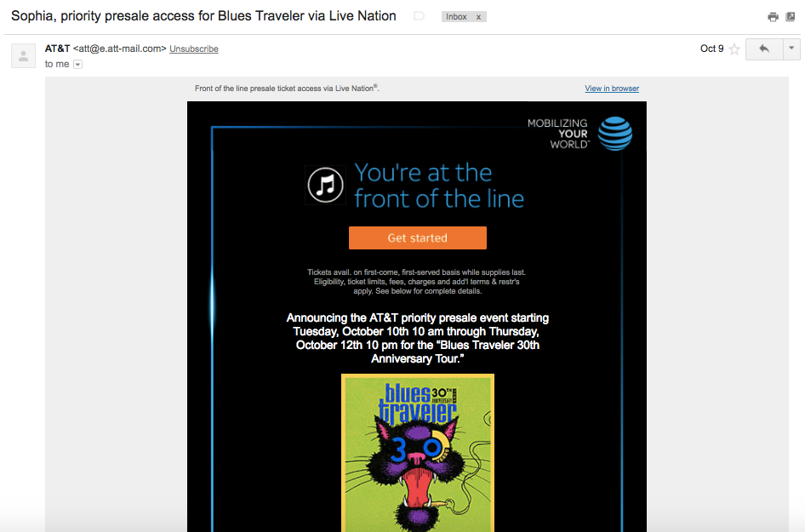Click the music note icon
The height and width of the screenshot is (532, 805).
(326, 186)
